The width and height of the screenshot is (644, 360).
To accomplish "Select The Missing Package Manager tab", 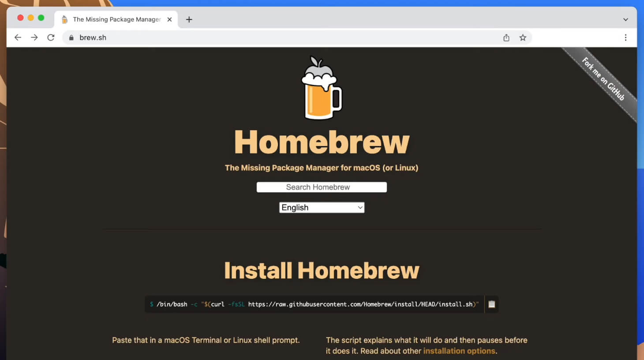I will click(x=116, y=19).
